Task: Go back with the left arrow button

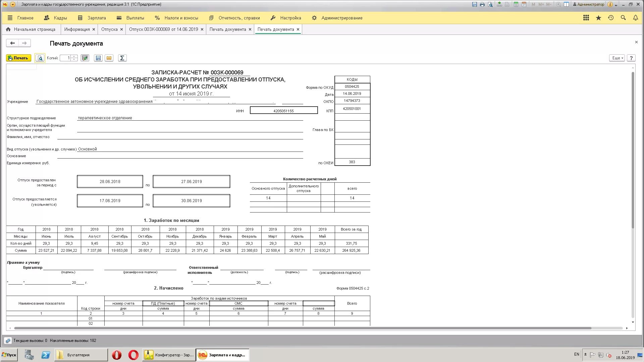Action: pos(12,43)
